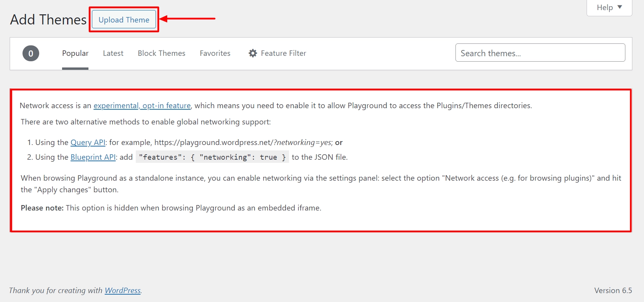
Task: Open the experimental, opt-in feature link
Action: [142, 105]
